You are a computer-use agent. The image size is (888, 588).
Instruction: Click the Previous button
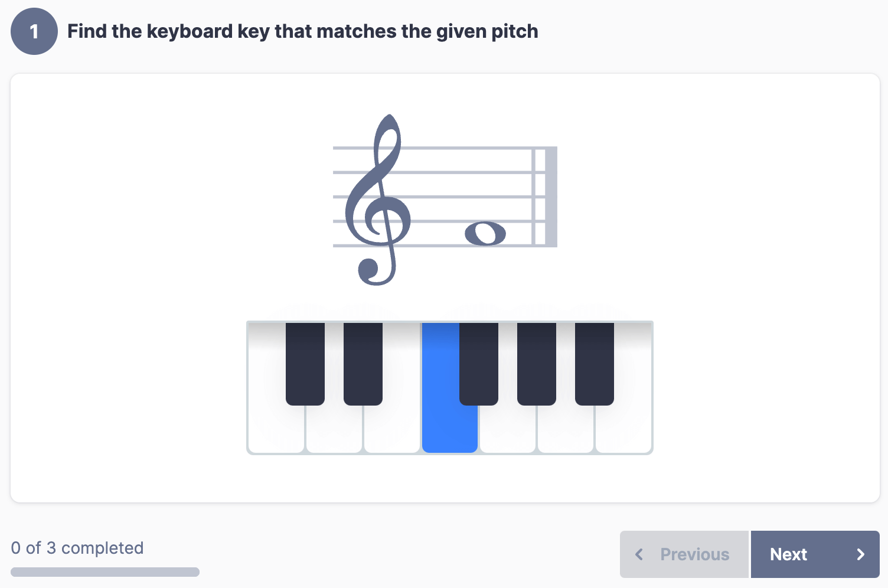tap(683, 554)
